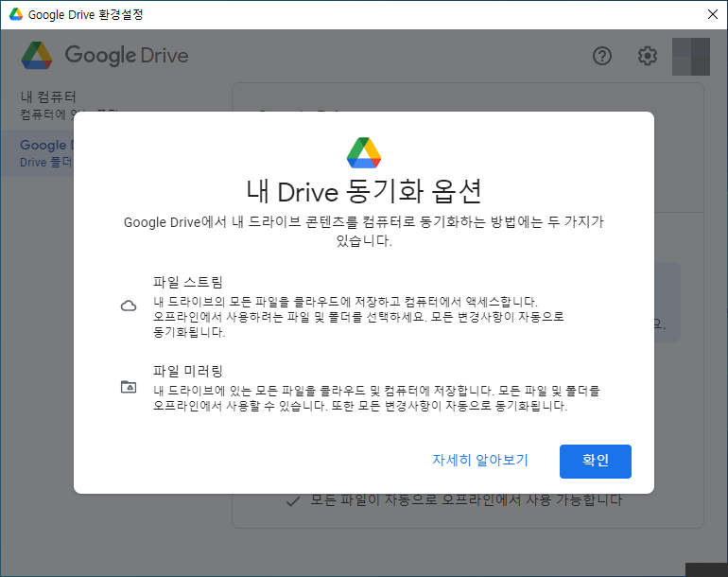Click the account avatar in header
This screenshot has width=728, height=577.
click(691, 57)
